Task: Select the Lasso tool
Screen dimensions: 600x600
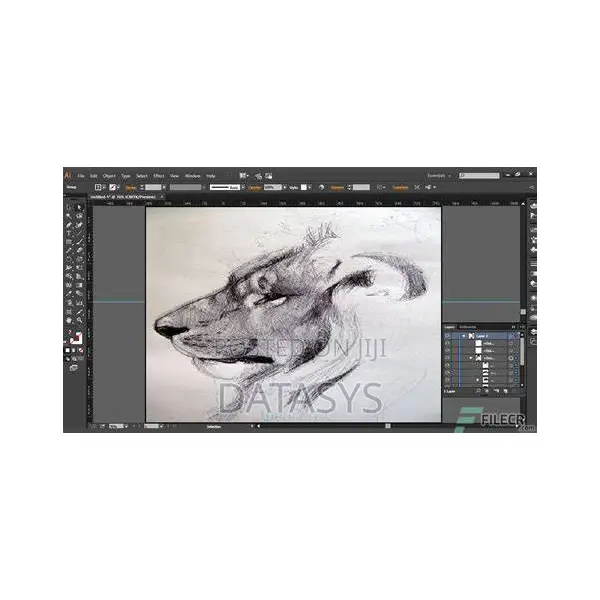Action: (79, 216)
